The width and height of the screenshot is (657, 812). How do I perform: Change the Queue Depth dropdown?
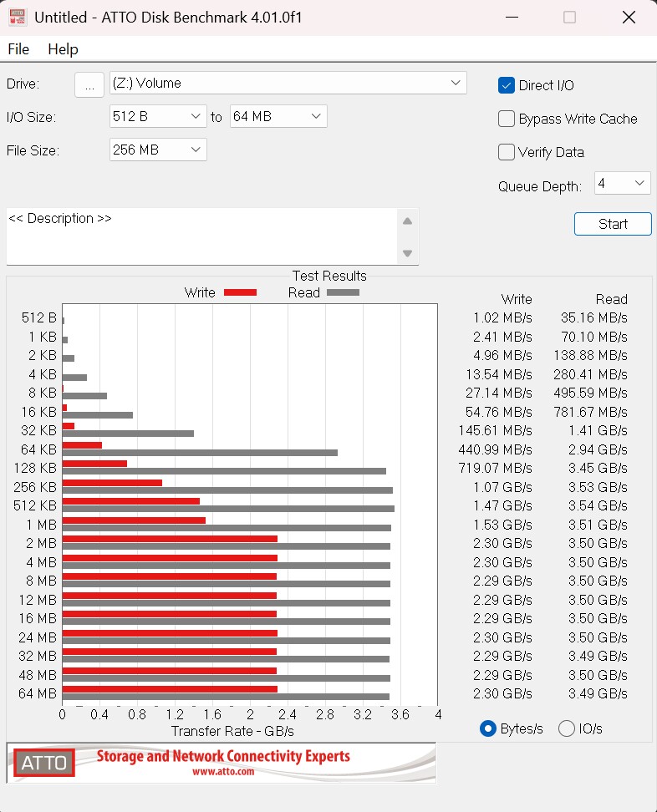(622, 183)
